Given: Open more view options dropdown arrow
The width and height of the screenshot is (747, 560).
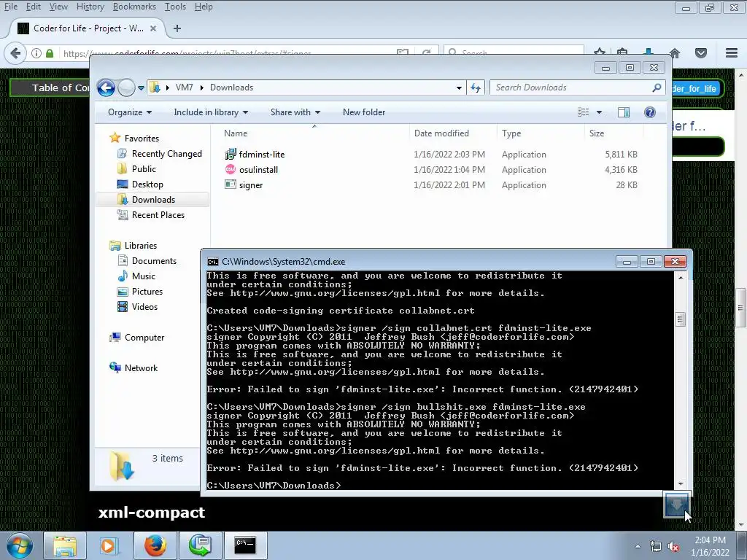Looking at the screenshot, I should pos(600,112).
